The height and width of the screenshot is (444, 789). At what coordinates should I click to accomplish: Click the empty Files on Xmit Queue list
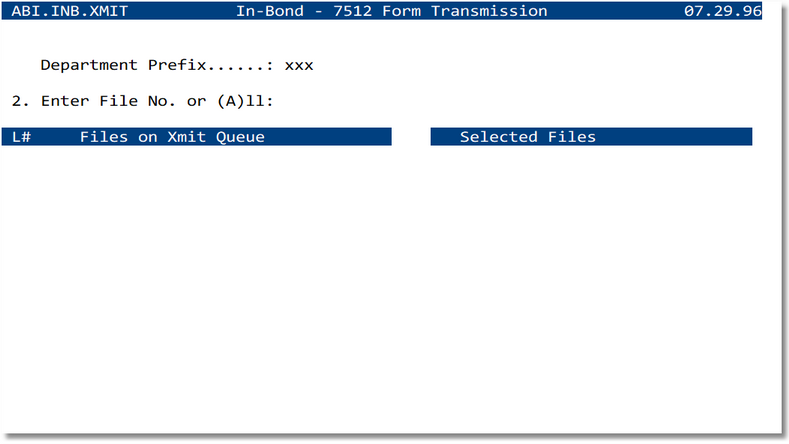(x=197, y=280)
